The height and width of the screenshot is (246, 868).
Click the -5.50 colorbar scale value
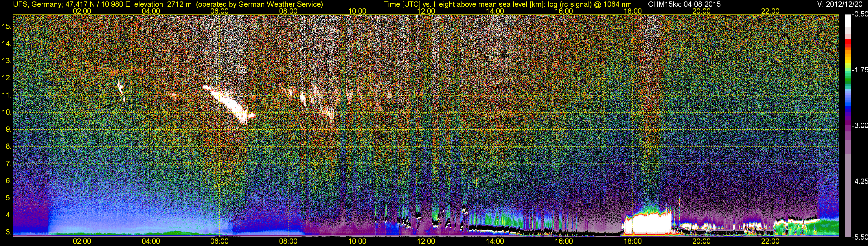point(860,237)
